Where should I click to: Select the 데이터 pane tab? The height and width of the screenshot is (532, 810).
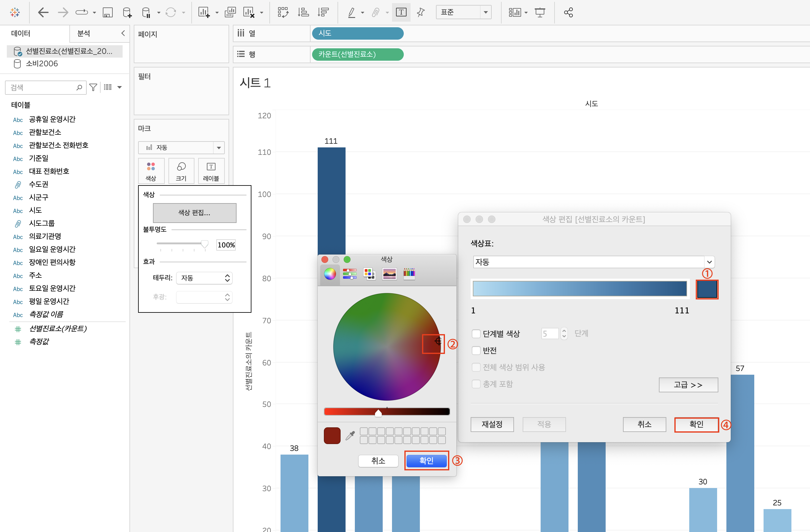(21, 33)
